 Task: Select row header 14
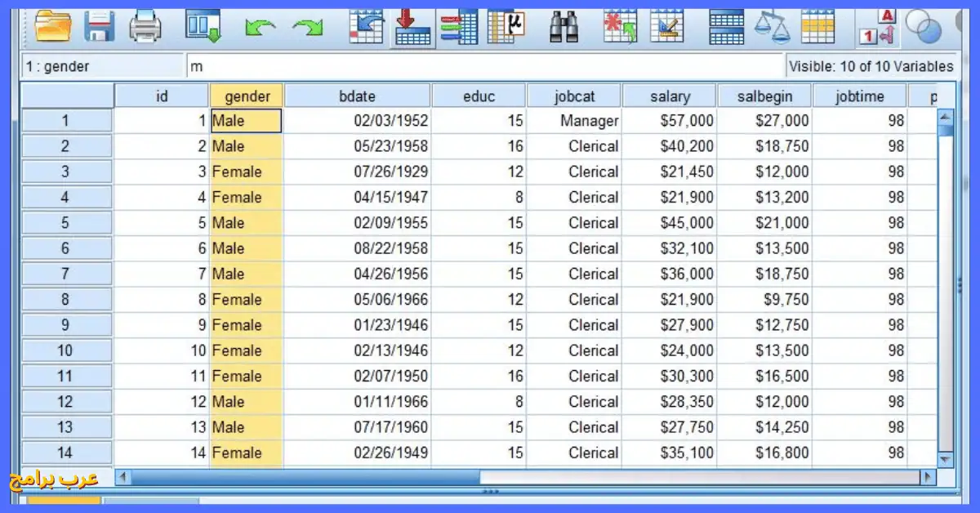pyautogui.click(x=66, y=453)
